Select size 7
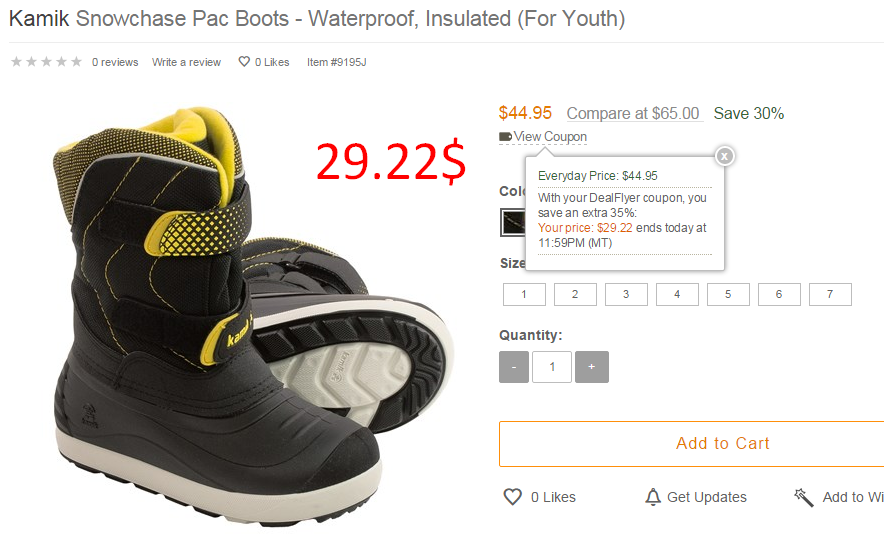Image resolution: width=884 pixels, height=542 pixels. (x=830, y=294)
